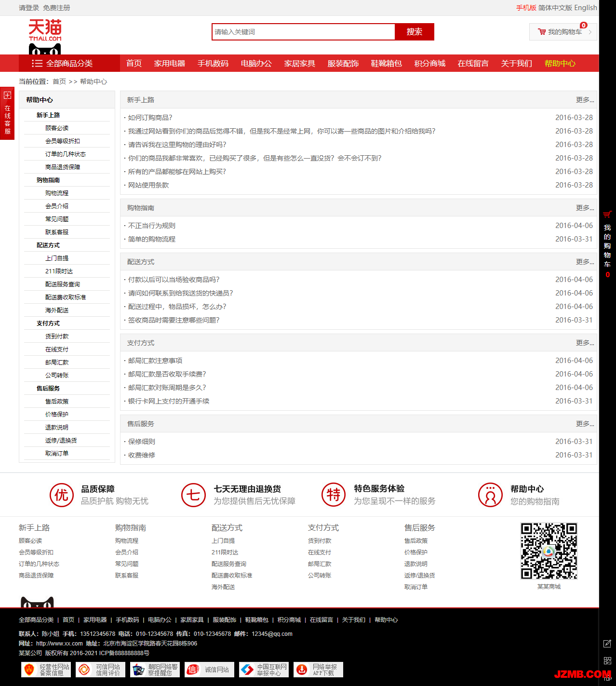The width and height of the screenshot is (616, 686).
Task: Open article 网站使用条款
Action: 148,185
